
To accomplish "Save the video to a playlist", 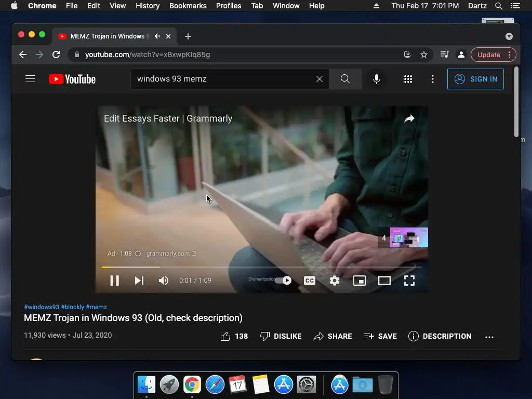I will coord(380,336).
